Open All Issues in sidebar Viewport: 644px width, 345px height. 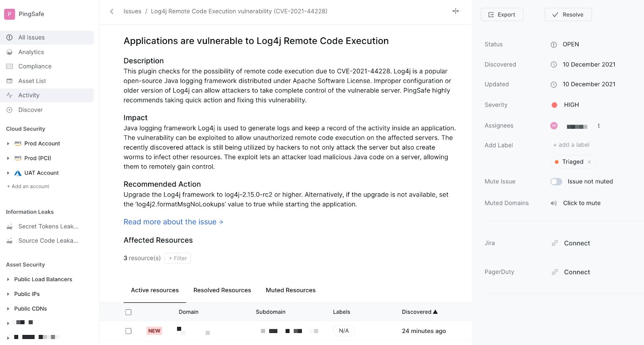[47, 37]
